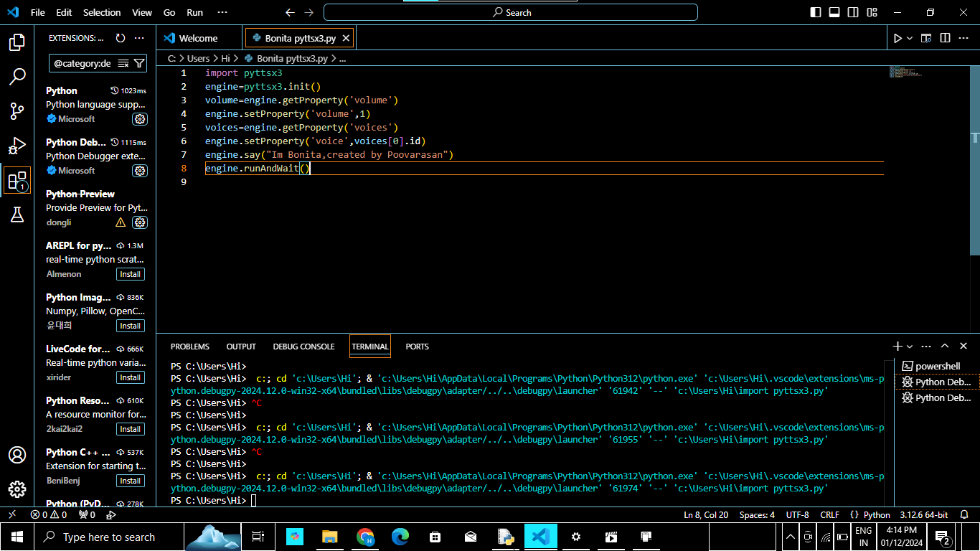The width and height of the screenshot is (980, 551).
Task: Install the LiveCode for python extension
Action: tap(131, 377)
